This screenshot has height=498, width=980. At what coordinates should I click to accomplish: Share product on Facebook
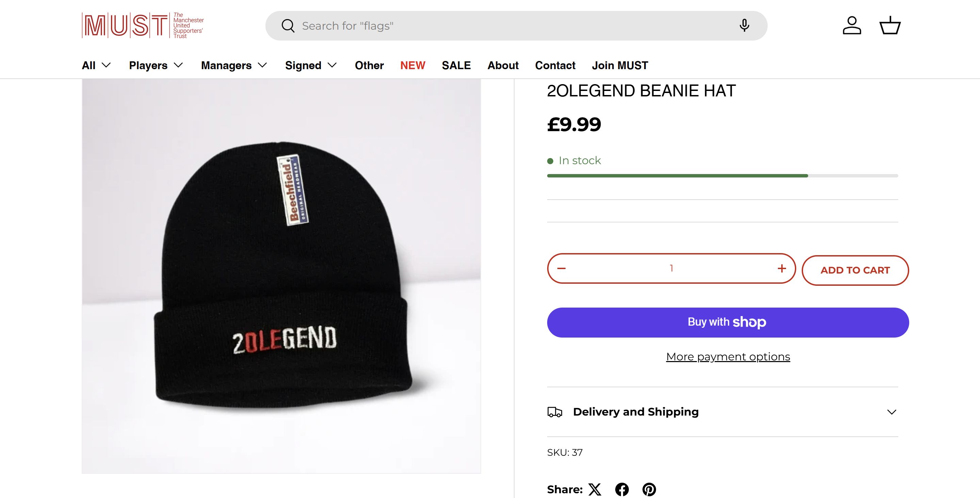point(622,489)
